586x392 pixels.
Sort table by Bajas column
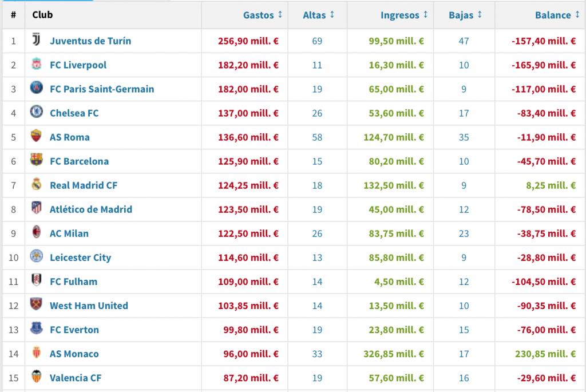pos(465,15)
